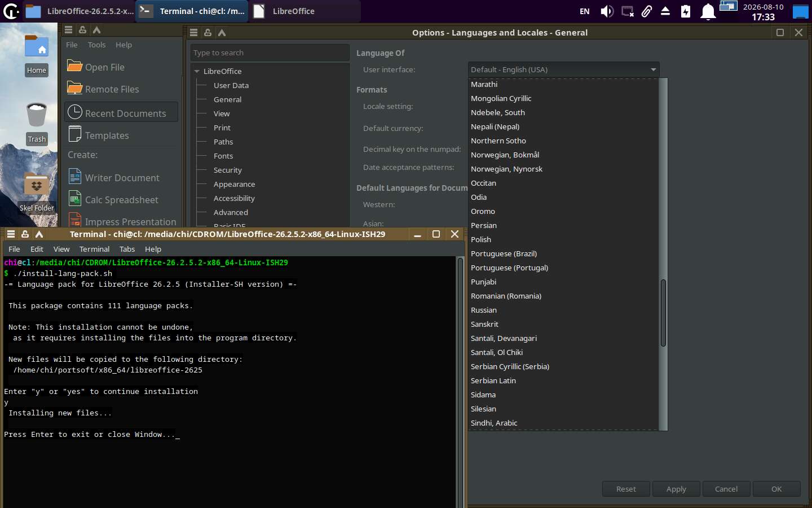Select the Advanced tree item

click(x=231, y=212)
